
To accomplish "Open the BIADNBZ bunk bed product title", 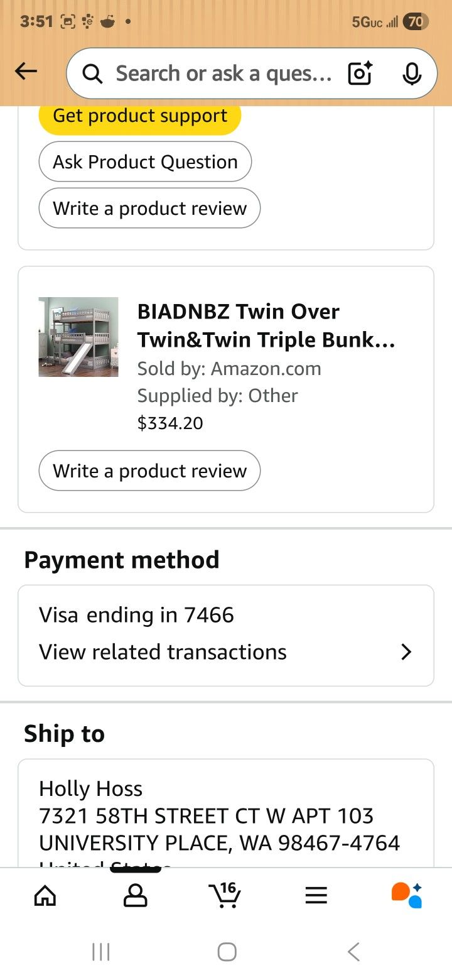I will click(266, 325).
